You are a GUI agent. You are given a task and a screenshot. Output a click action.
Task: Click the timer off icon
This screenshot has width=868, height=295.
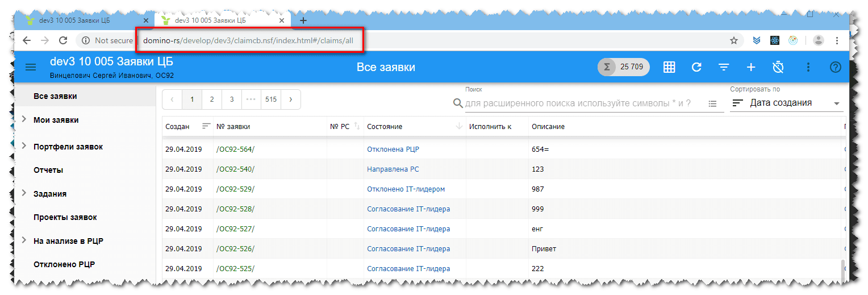778,67
